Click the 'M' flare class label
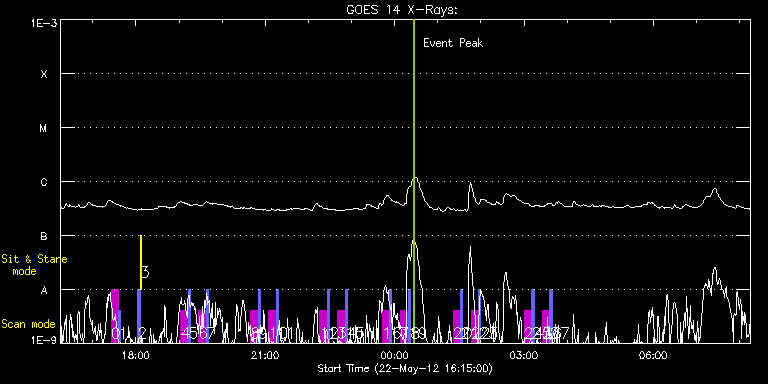Viewport: 768px width, 384px height. tap(44, 128)
